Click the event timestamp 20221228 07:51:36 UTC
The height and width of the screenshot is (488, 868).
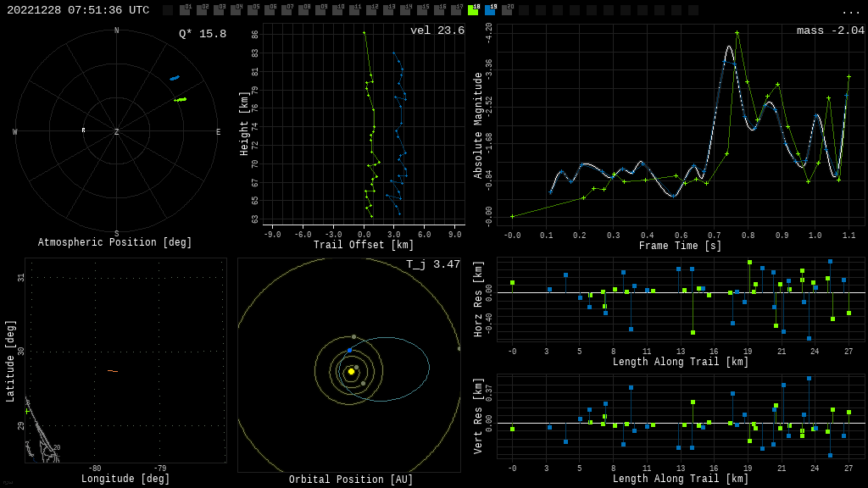pos(78,10)
